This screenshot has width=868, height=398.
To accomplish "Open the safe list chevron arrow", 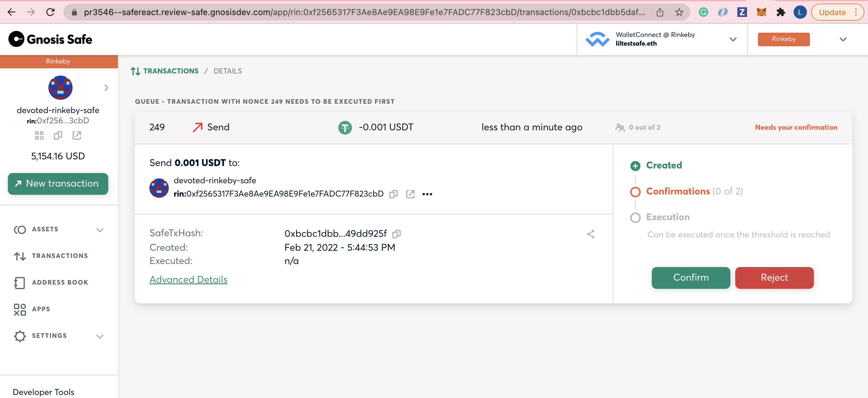I will tap(106, 88).
